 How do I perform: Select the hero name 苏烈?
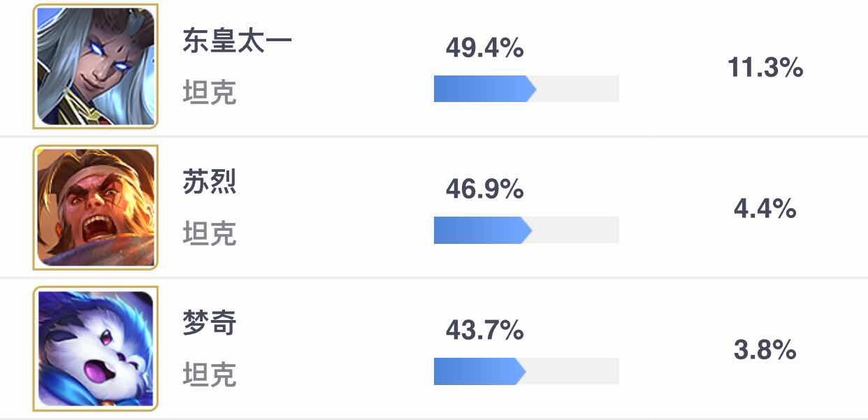[x=210, y=182]
